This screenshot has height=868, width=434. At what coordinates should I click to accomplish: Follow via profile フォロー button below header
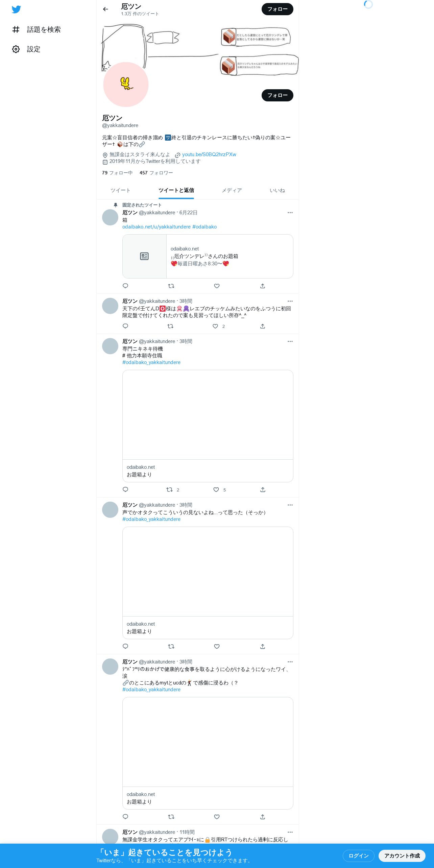pyautogui.click(x=278, y=95)
